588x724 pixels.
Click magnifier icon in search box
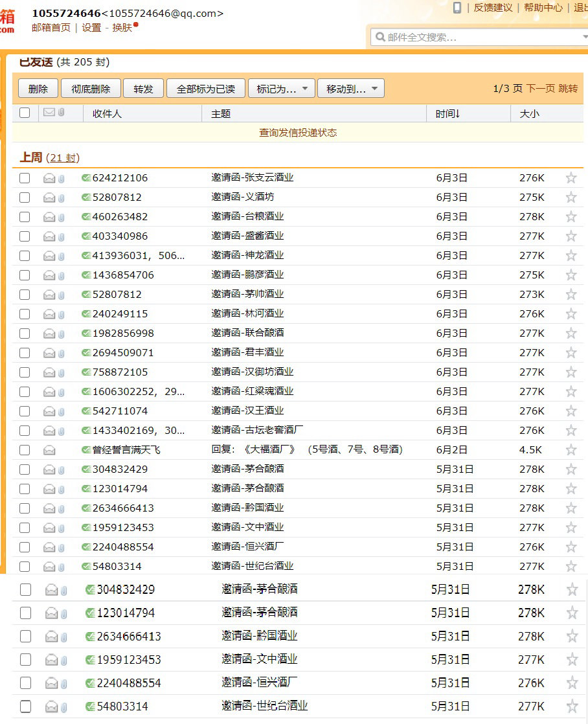tap(379, 37)
